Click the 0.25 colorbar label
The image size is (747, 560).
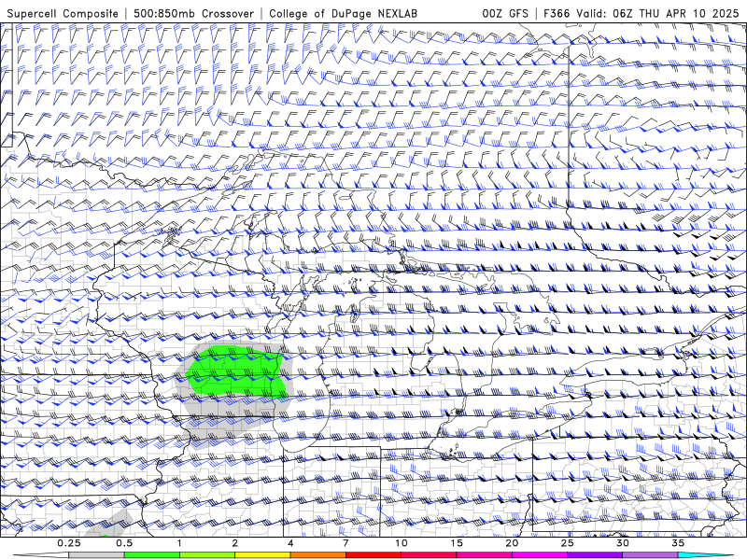(69, 543)
